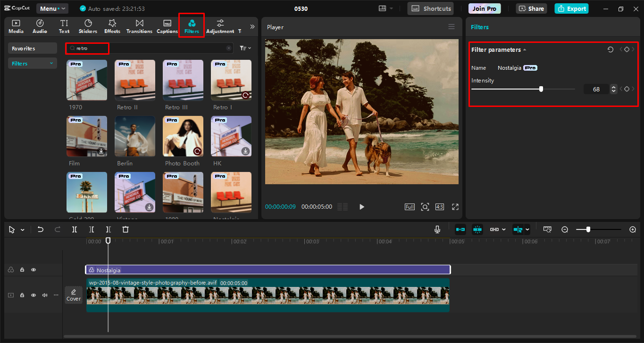Image resolution: width=644 pixels, height=343 pixels.
Task: Mute the video track speaker icon
Action: click(44, 294)
